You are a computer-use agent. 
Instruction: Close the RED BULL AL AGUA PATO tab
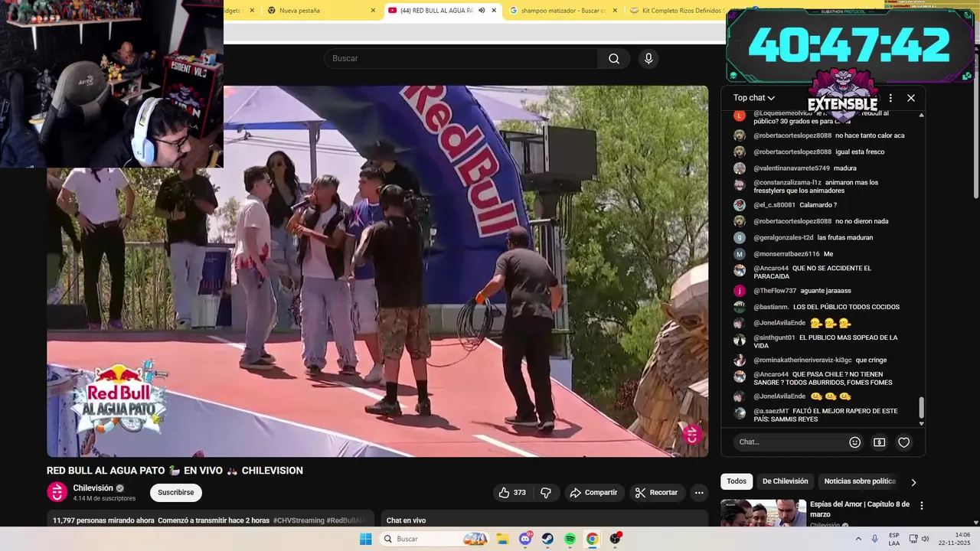tap(494, 11)
